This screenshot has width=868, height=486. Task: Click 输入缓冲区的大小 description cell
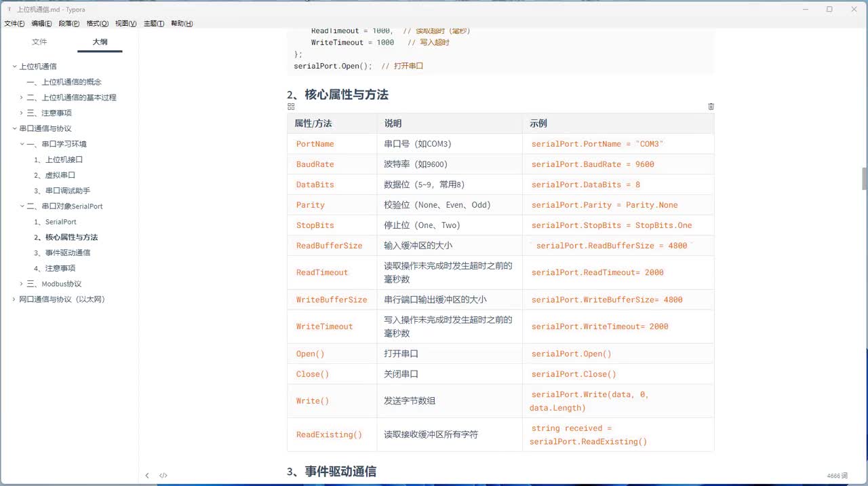click(450, 246)
